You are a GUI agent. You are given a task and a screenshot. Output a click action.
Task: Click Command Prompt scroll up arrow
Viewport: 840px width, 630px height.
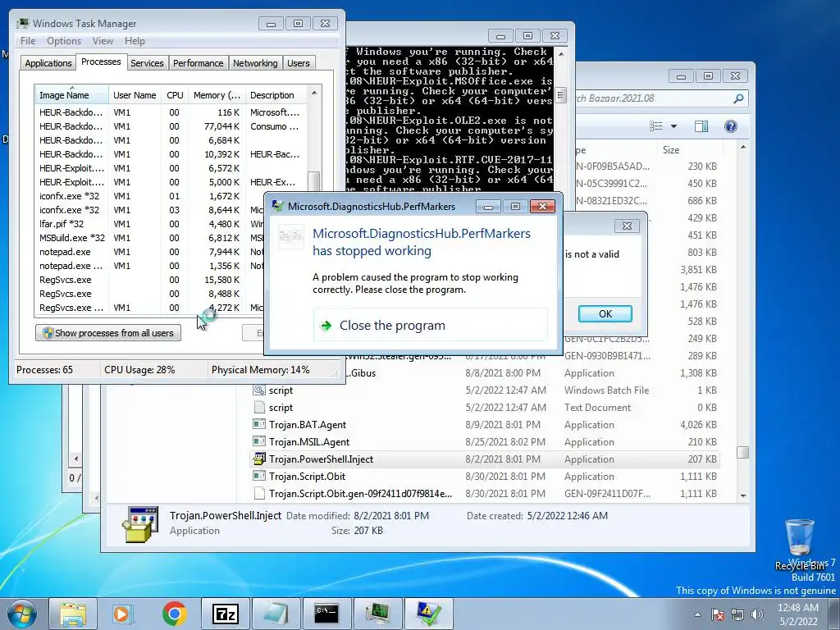coord(561,54)
